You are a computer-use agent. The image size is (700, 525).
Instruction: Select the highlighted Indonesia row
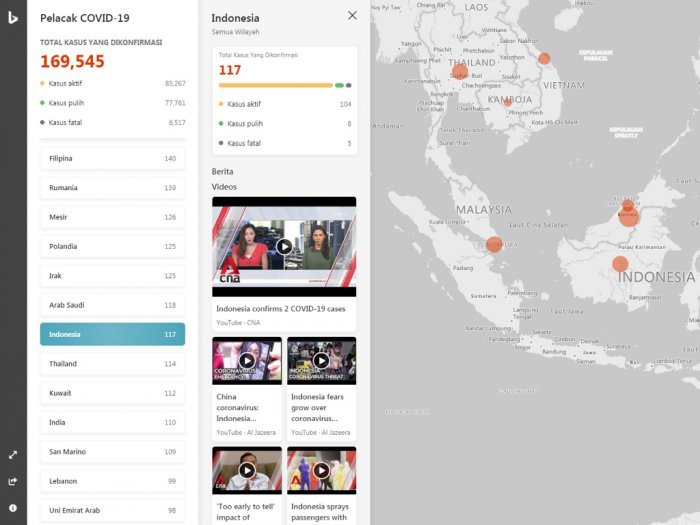tap(112, 334)
